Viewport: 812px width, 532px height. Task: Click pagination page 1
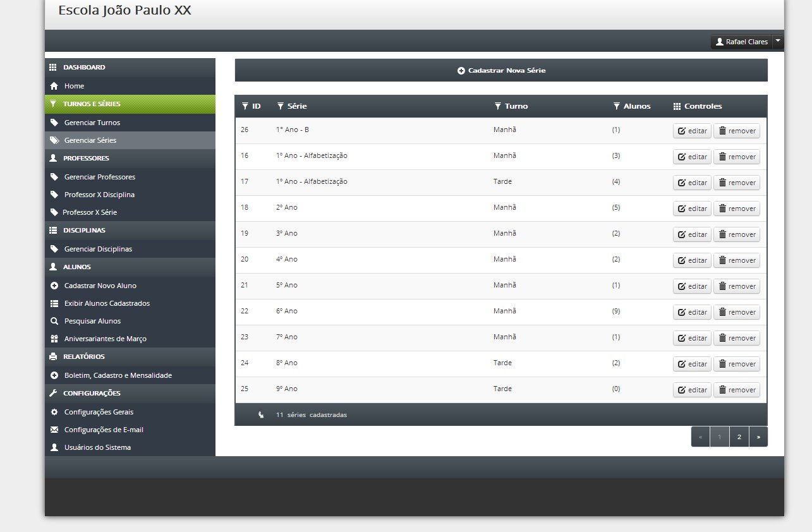pos(720,437)
